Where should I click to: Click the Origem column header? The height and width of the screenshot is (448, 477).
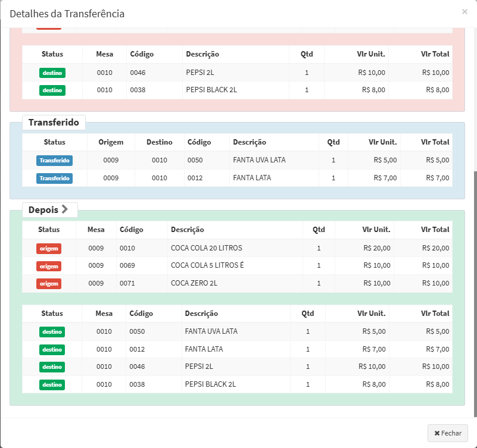111,142
